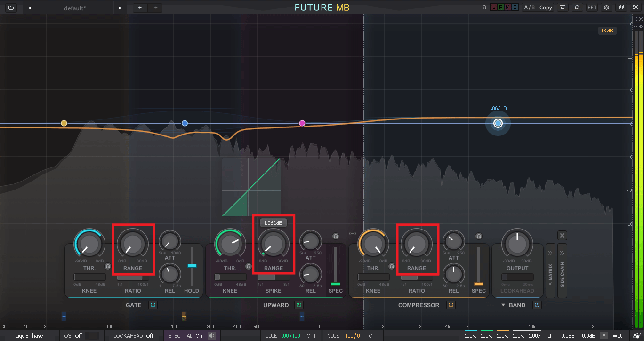Expand the BAND dropdown triangle
This screenshot has width=644, height=341.
pyautogui.click(x=503, y=305)
